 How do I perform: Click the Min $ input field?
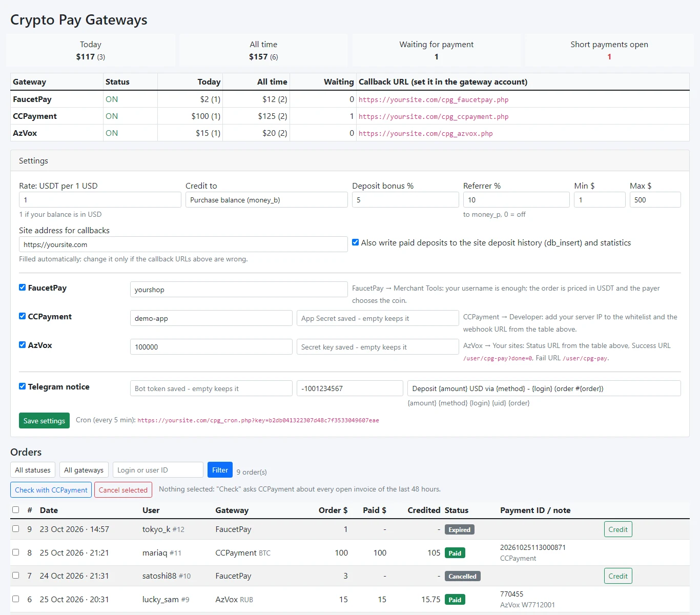[x=600, y=200]
